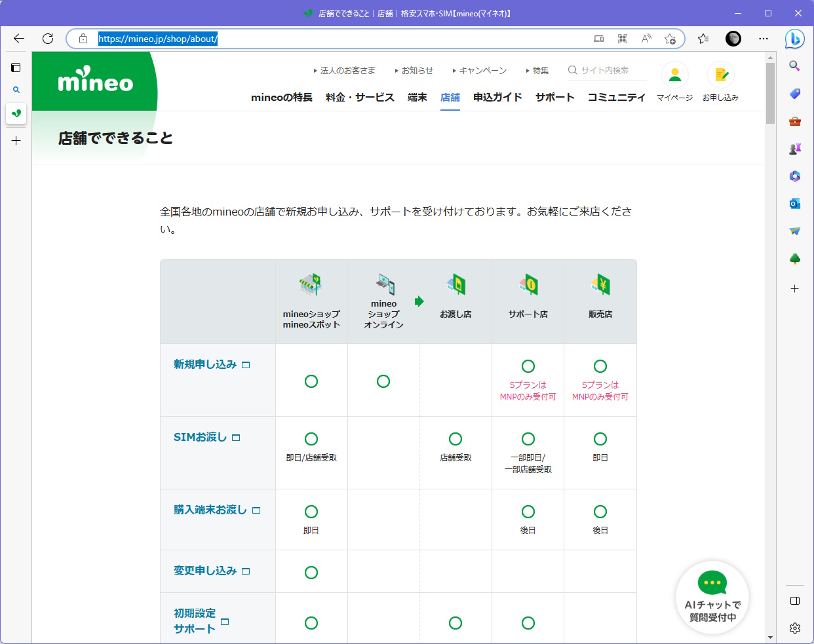Select the 即日/店舗受取 cell text
814x644 pixels.
click(x=311, y=458)
